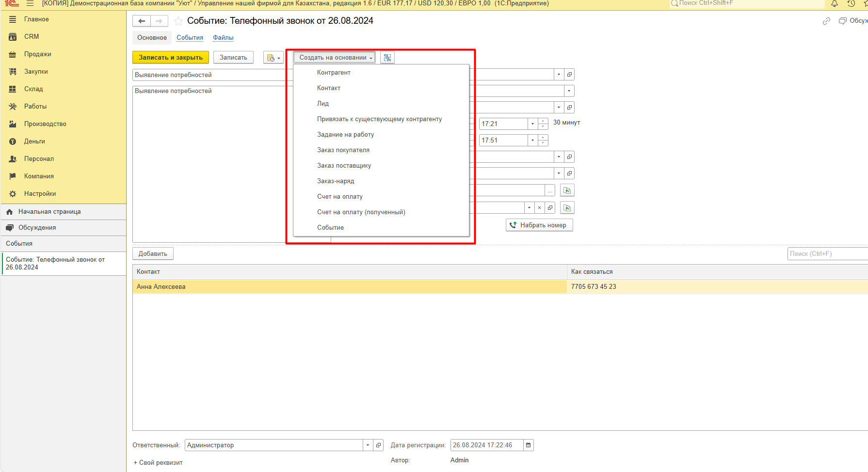Image resolution: width=868 pixels, height=472 pixels.
Task: Click the back navigation arrow
Action: pos(142,21)
